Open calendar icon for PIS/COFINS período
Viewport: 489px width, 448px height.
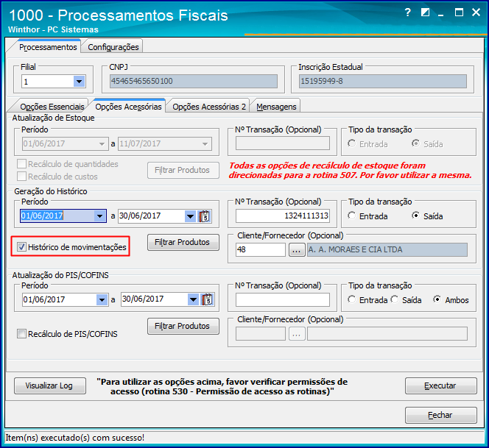point(207,299)
